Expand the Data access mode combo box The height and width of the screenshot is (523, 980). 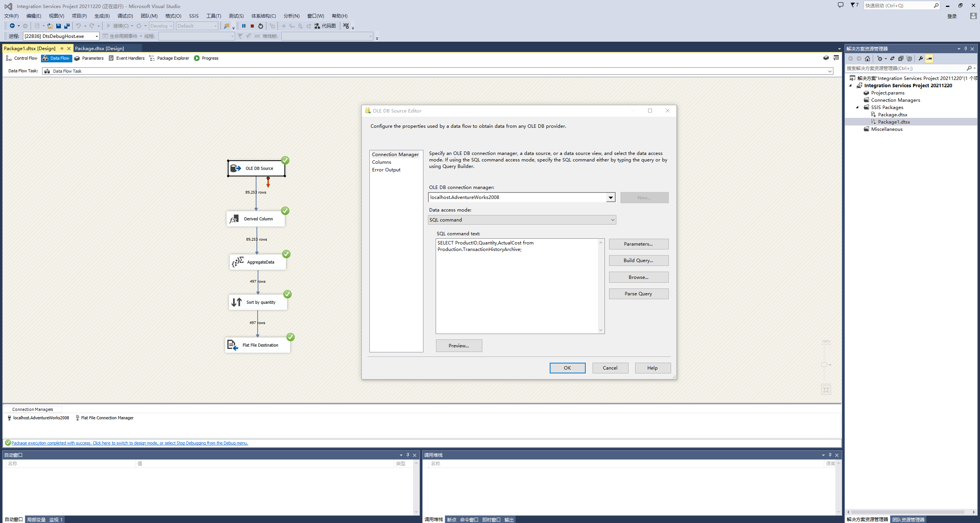[612, 220]
